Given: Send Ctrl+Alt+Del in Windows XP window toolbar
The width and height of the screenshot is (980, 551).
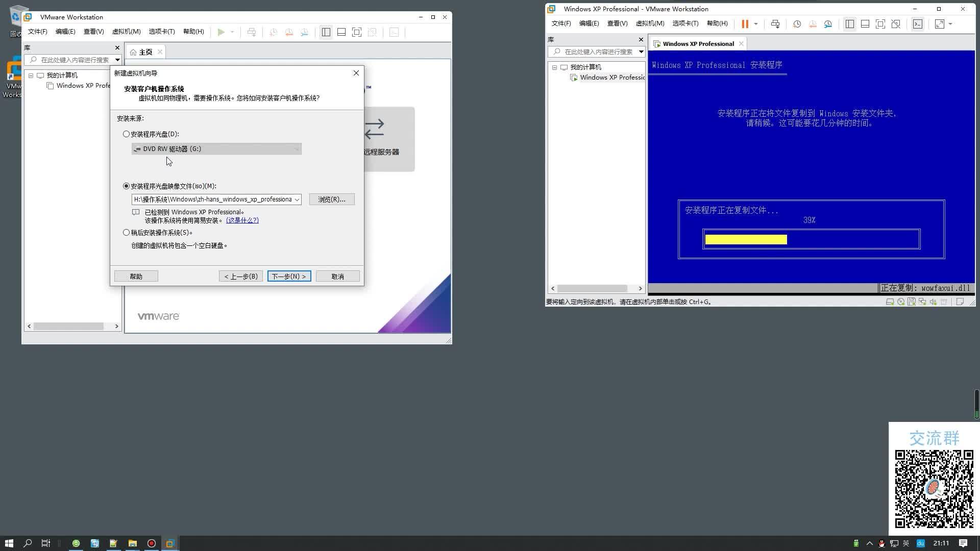Looking at the screenshot, I should 775,24.
